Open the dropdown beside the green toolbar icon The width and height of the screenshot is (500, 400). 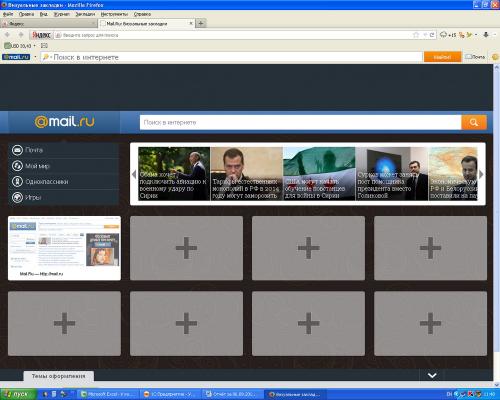pos(476,35)
